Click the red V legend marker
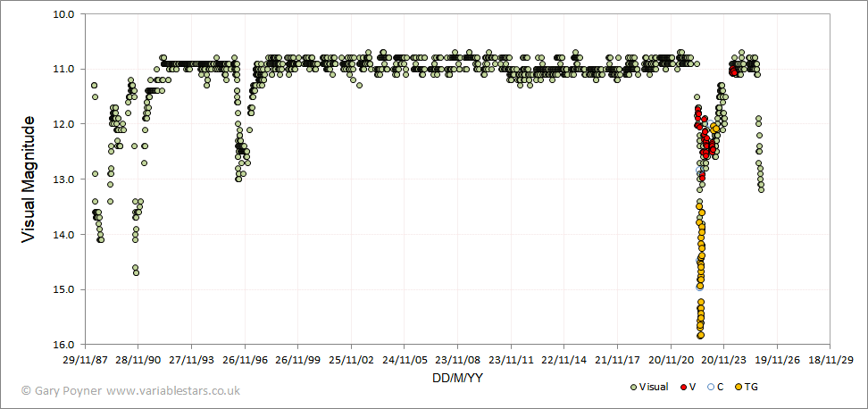The width and height of the screenshot is (868, 409). pyautogui.click(x=683, y=387)
